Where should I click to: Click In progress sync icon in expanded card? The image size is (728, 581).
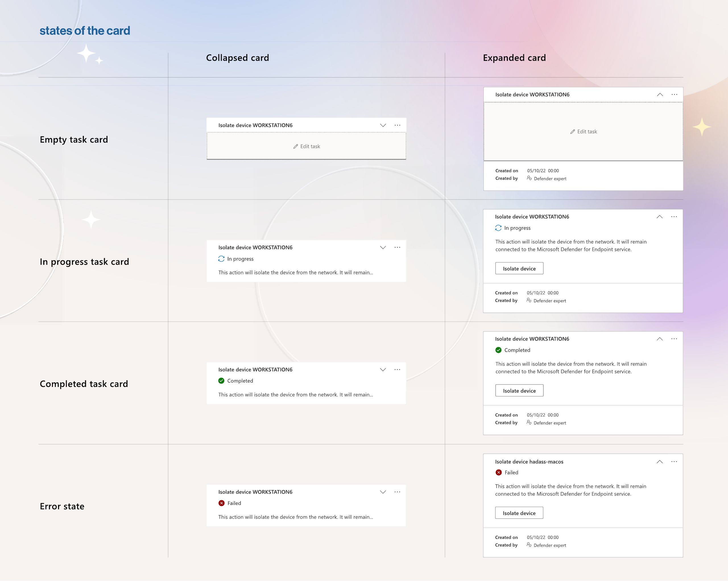(498, 228)
